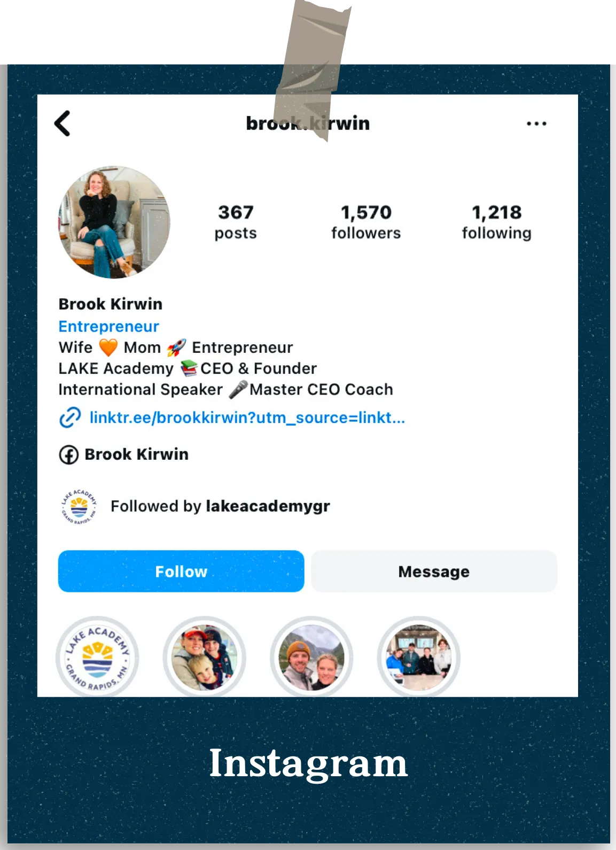Open the highlight with couple near mountains

(x=312, y=657)
